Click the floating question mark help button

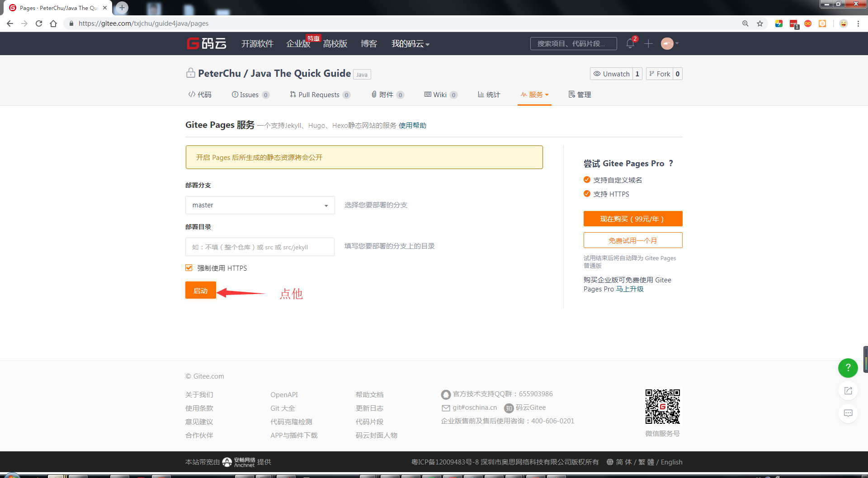[848, 368]
